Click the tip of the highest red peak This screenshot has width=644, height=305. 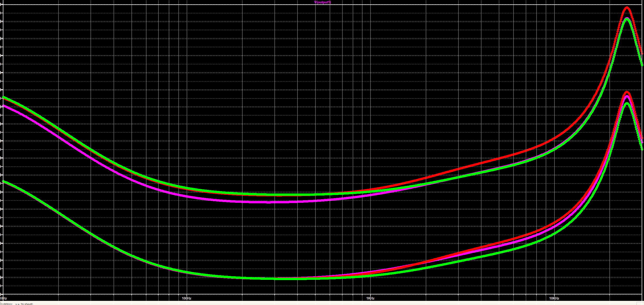coord(627,8)
